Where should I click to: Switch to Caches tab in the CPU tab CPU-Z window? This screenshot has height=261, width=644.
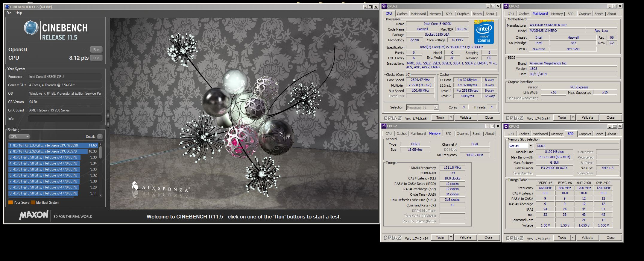point(402,14)
